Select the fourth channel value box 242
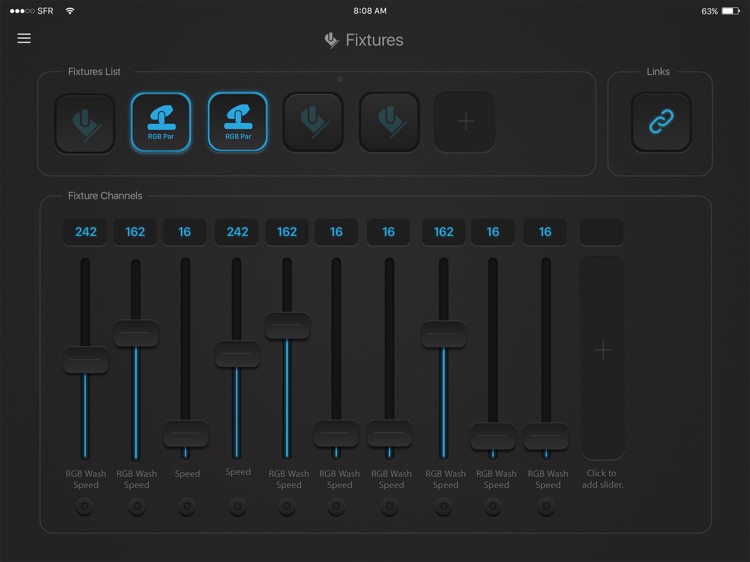 click(x=237, y=232)
